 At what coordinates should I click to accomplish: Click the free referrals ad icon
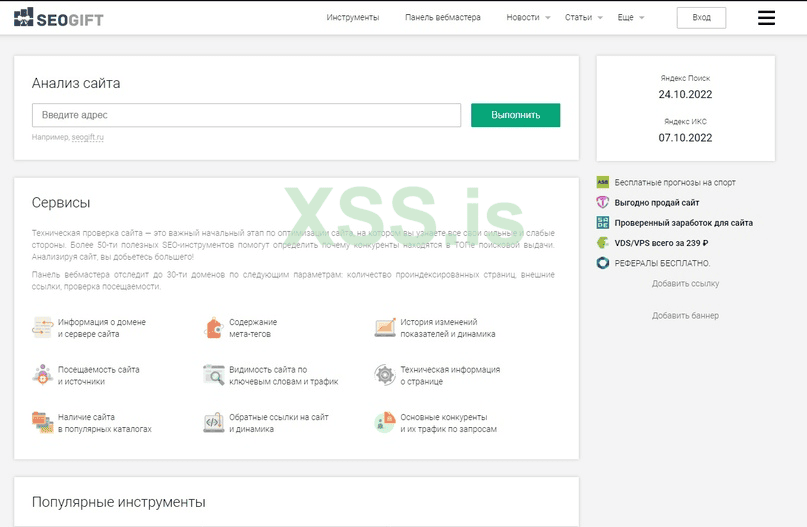point(602,263)
